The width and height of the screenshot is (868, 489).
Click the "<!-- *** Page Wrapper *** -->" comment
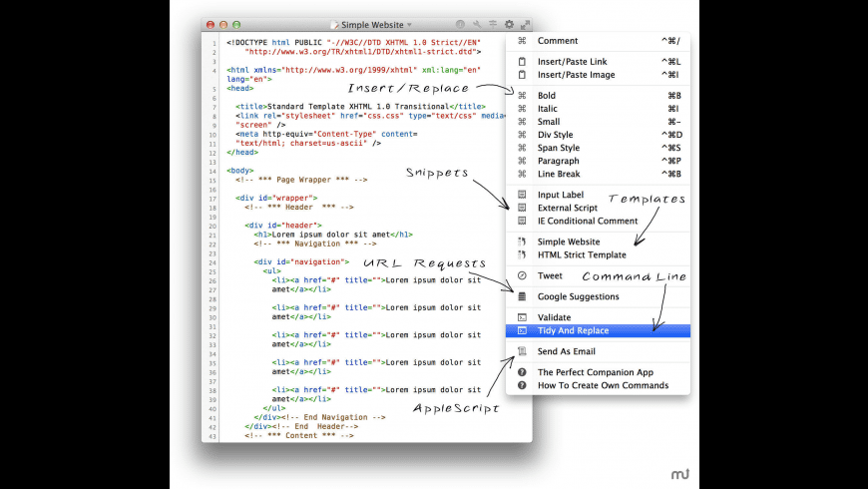301,180
